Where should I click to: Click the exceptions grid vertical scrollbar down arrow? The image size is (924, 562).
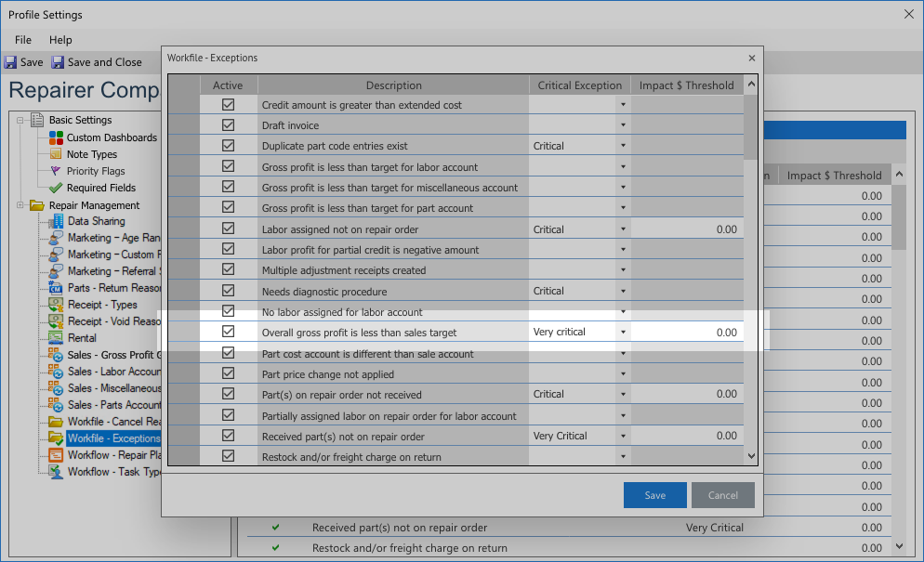(751, 456)
